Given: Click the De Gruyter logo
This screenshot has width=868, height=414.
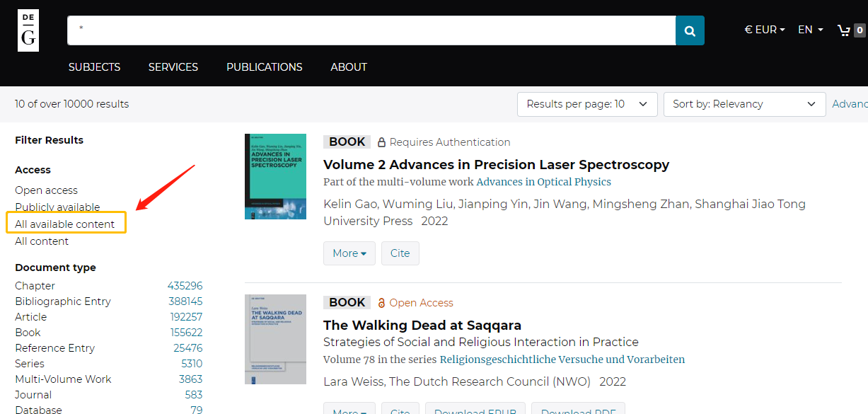Looking at the screenshot, I should [28, 30].
